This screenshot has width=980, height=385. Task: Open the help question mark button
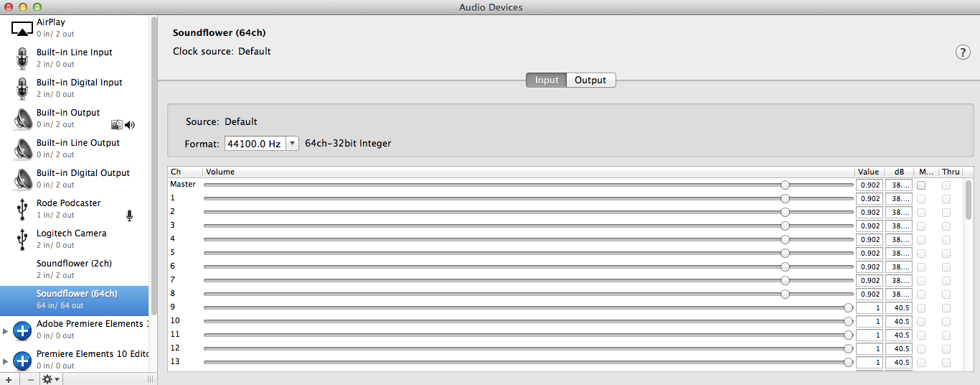point(963,52)
